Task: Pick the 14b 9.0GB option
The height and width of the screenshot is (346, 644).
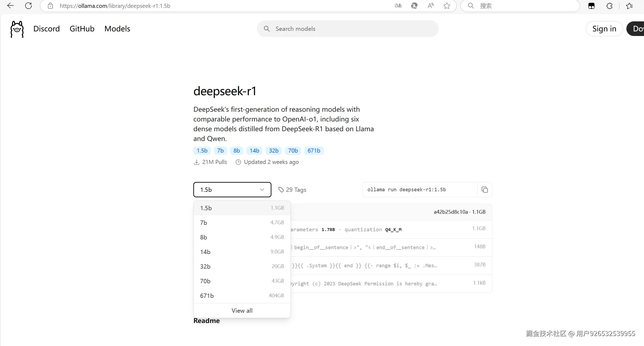Action: pos(242,252)
